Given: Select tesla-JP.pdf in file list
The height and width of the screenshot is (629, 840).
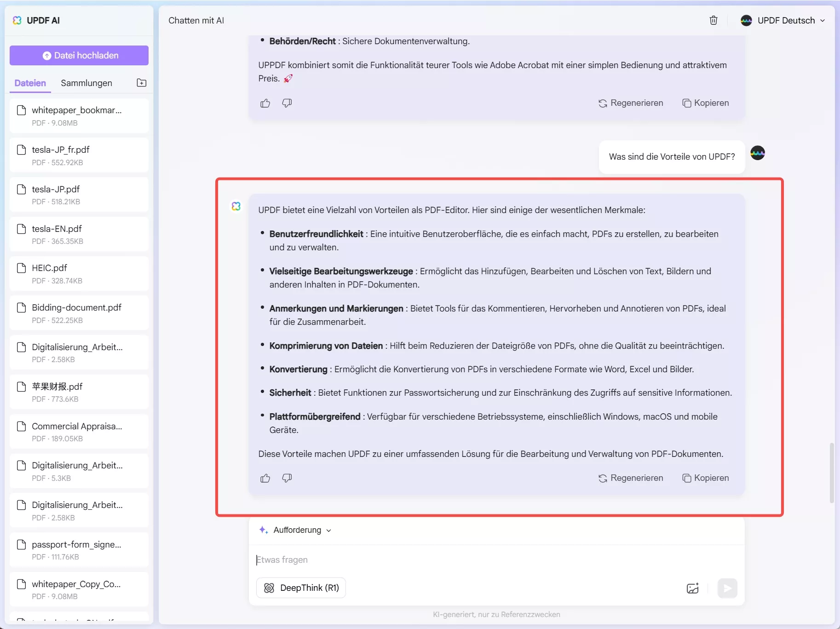Looking at the screenshot, I should click(79, 195).
